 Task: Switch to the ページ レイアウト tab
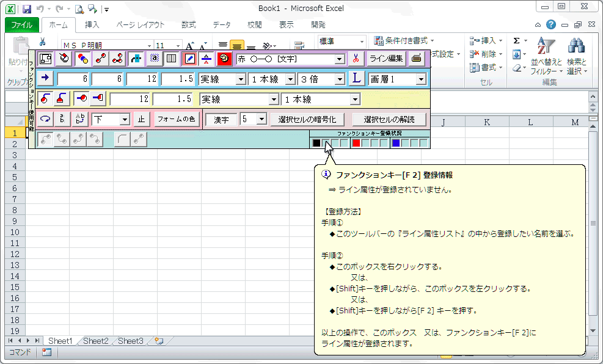click(x=141, y=25)
